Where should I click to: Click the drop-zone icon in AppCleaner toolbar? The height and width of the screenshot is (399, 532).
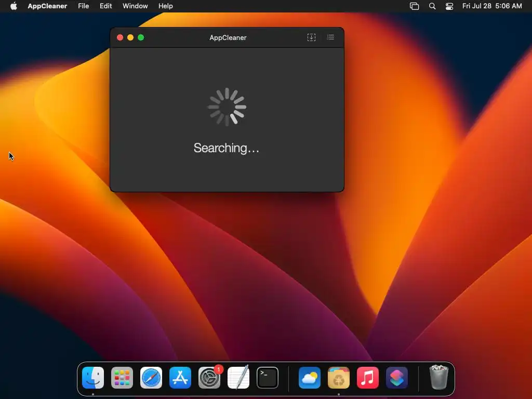[311, 37]
